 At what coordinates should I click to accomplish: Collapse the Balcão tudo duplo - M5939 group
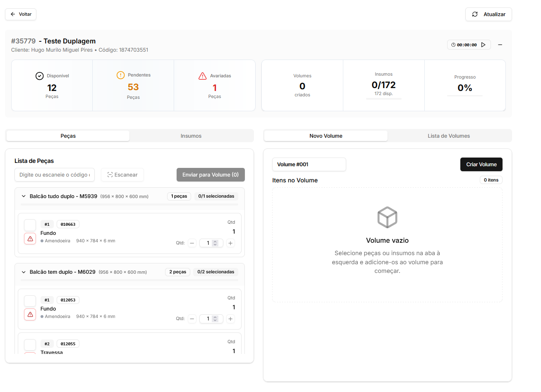pos(24,196)
